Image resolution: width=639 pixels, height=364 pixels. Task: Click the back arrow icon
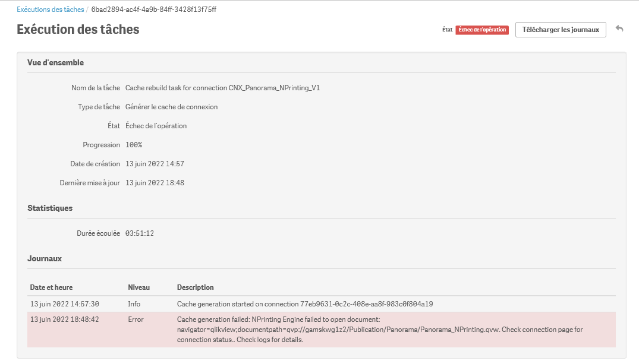pos(619,29)
